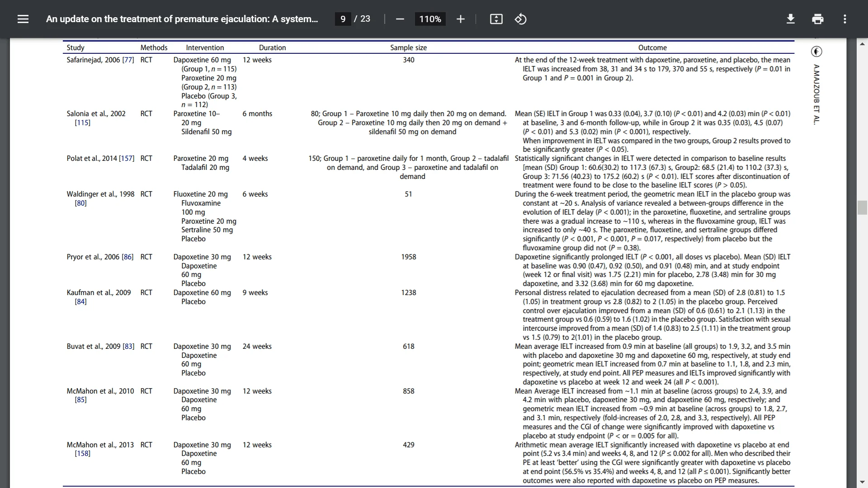This screenshot has height=488, width=868.
Task: Click the 'Outcome' column header
Action: pyautogui.click(x=652, y=48)
